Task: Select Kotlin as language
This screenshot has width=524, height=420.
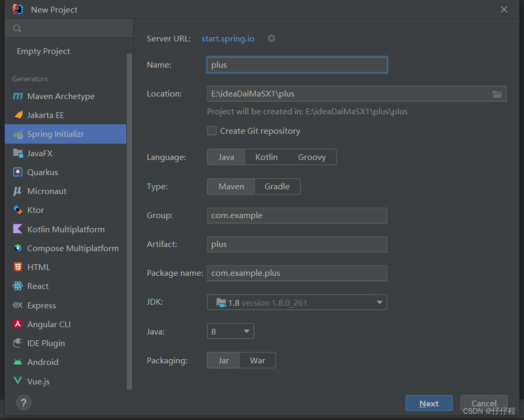Action: (266, 157)
